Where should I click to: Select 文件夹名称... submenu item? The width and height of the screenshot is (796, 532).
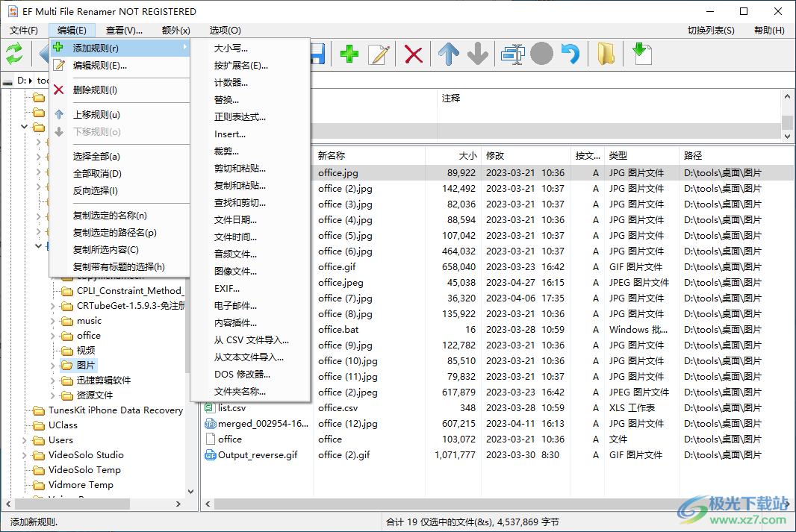tap(250, 392)
